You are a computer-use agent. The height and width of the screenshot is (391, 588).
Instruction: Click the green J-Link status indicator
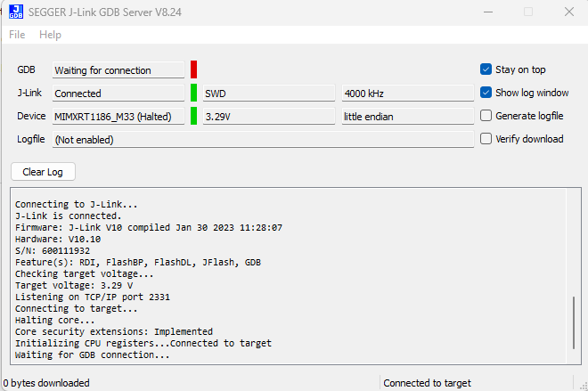[x=193, y=93]
